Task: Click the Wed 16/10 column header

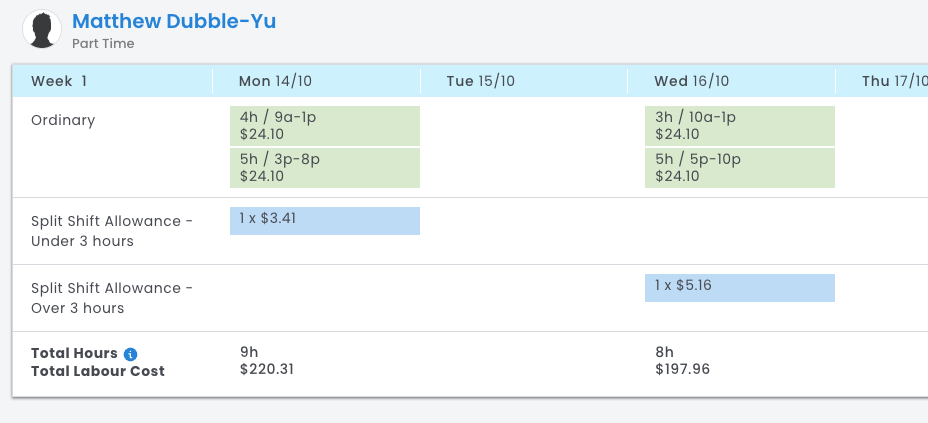Action: 692,81
